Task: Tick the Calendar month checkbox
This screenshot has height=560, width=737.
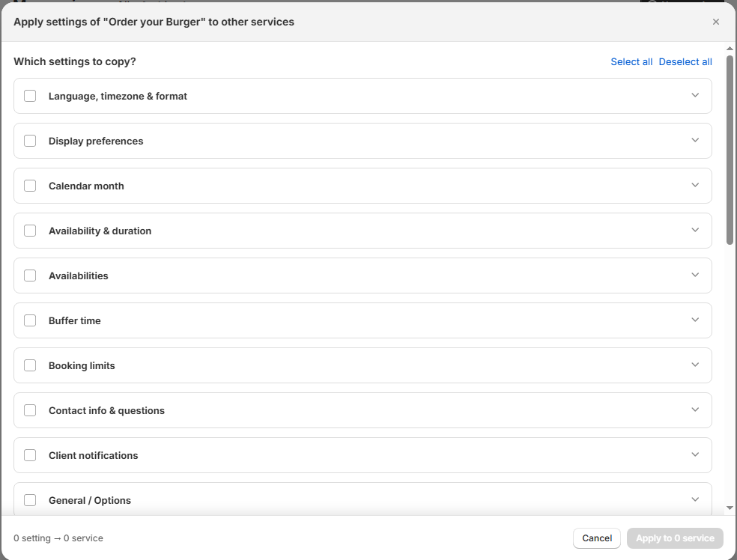Action: click(30, 186)
